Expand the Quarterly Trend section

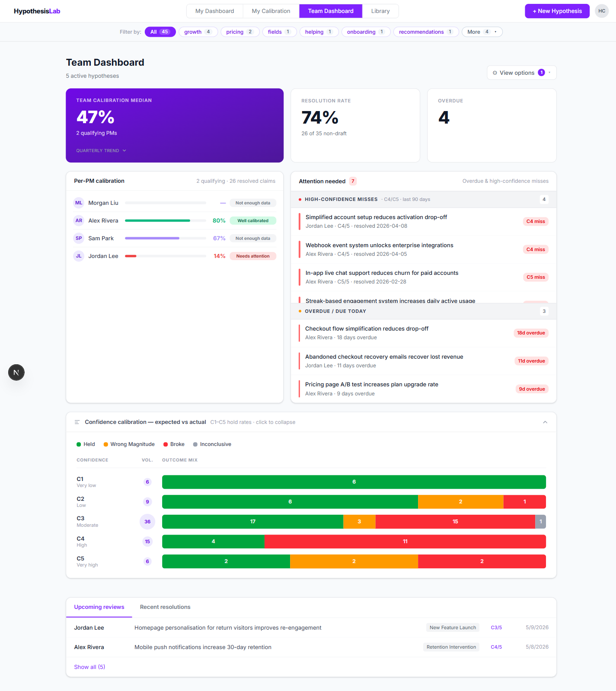click(101, 151)
